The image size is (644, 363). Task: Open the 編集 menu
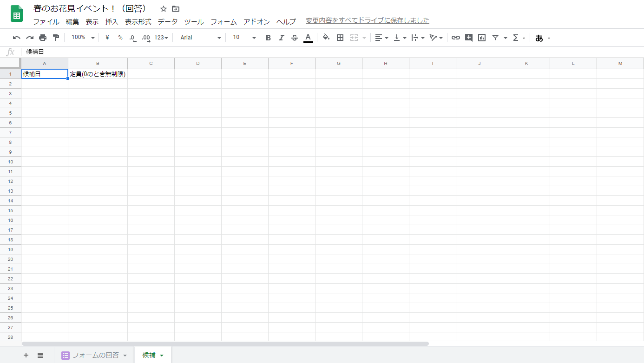click(72, 22)
